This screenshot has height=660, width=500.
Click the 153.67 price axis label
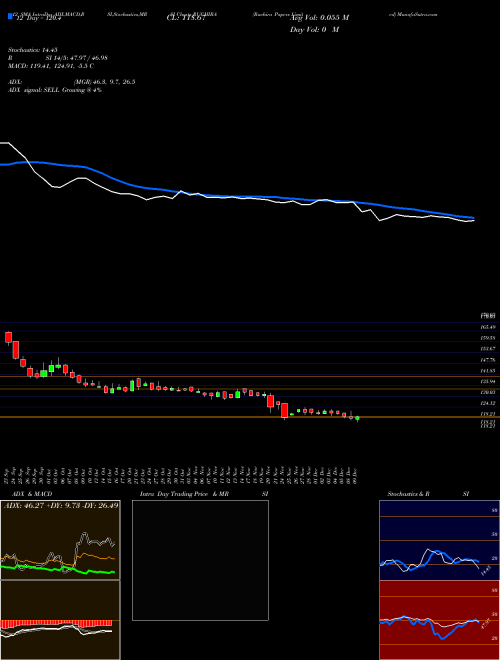(489, 349)
